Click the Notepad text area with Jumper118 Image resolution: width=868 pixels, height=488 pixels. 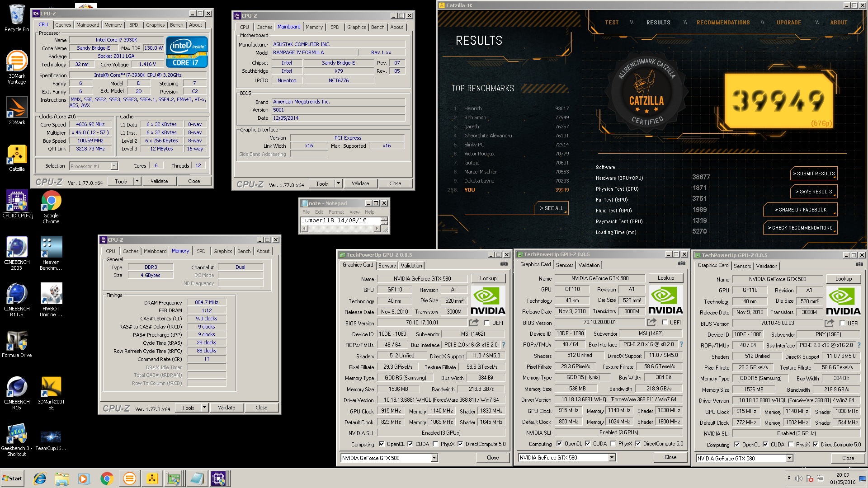[341, 221]
